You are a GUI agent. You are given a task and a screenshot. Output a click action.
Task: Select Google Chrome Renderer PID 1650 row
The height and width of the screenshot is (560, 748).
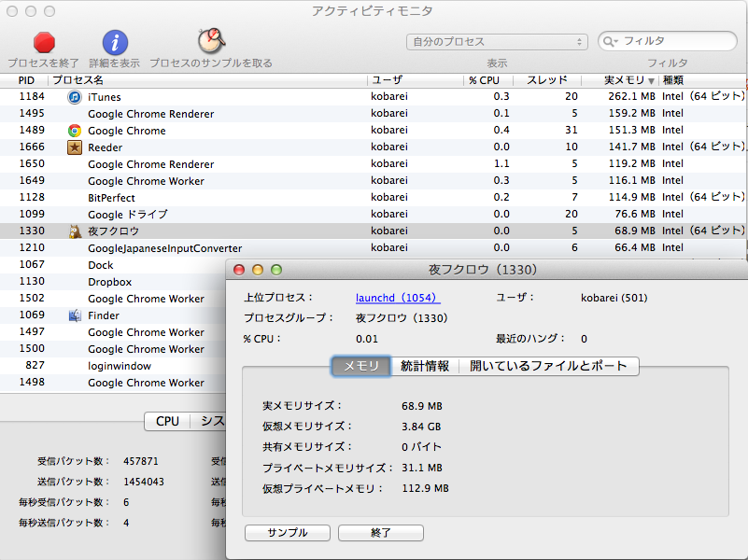click(x=373, y=164)
